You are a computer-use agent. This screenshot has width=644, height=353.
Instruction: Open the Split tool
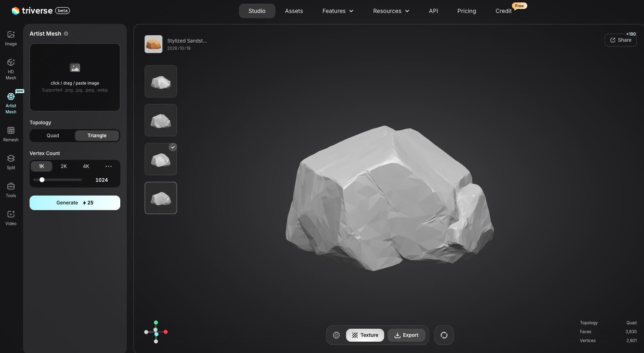[x=11, y=162]
